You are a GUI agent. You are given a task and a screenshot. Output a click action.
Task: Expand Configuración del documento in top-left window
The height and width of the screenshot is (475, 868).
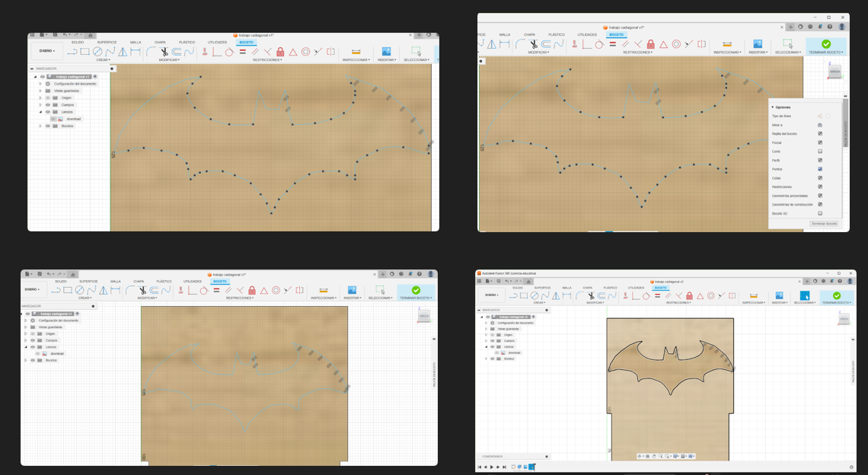click(40, 84)
